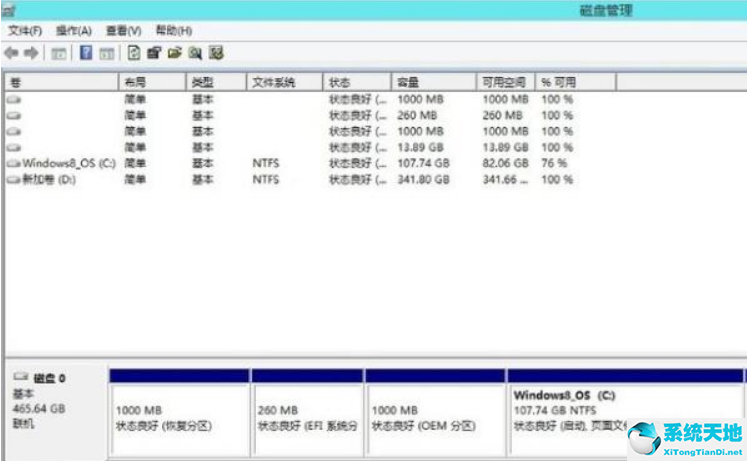747x461 pixels.
Task: Click the Forward arrow toolbar icon
Action: 31,53
